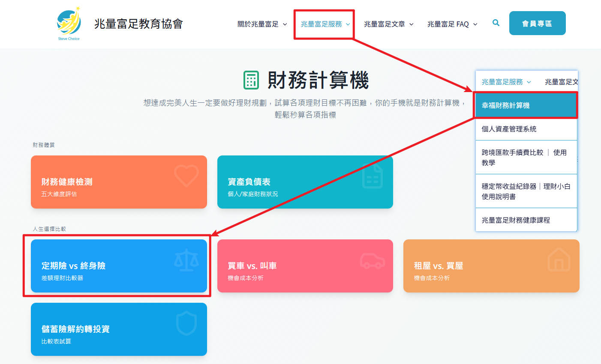The width and height of the screenshot is (601, 364).
Task: Select 幸福財務計算機 from the dropdown
Action: [x=526, y=105]
